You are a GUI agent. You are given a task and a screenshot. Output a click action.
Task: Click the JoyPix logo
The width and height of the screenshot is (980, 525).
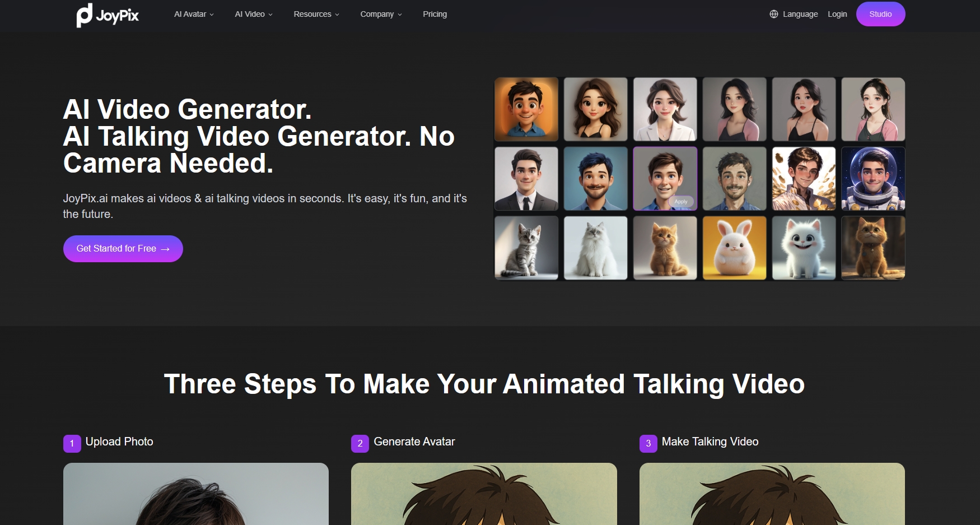coord(108,15)
